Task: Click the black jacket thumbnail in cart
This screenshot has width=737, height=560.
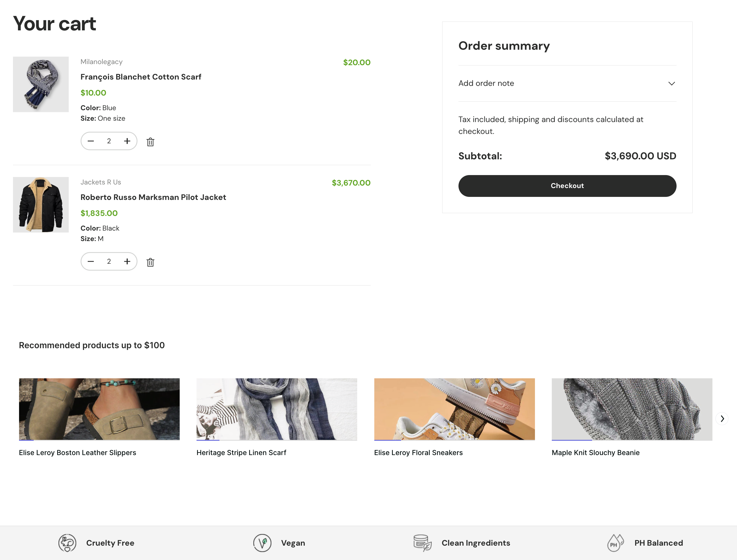Action: 41,205
